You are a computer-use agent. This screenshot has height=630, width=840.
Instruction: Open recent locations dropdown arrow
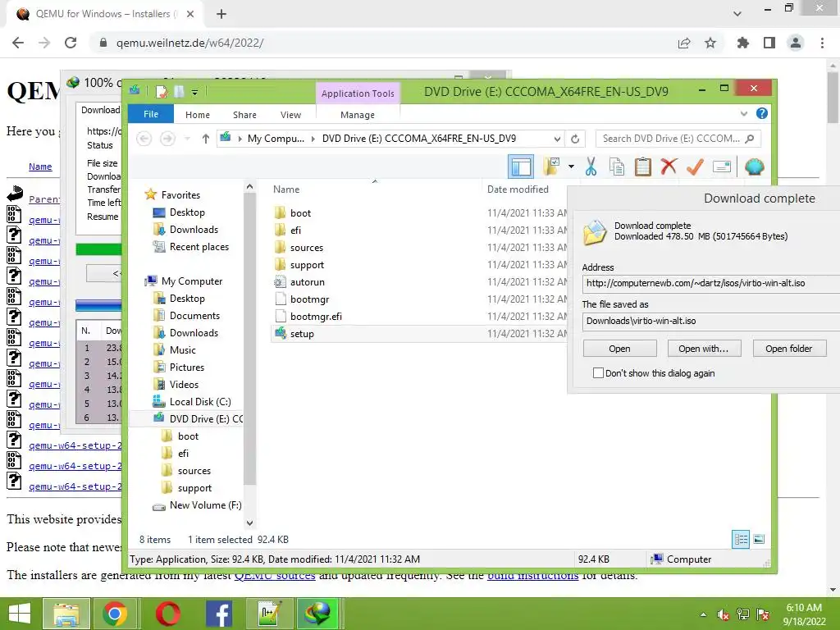coord(187,139)
